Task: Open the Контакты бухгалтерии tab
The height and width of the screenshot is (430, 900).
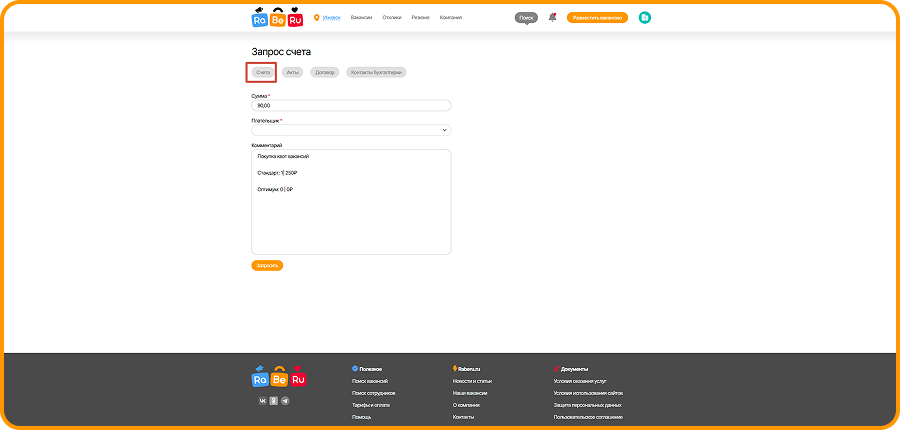Action: 376,72
